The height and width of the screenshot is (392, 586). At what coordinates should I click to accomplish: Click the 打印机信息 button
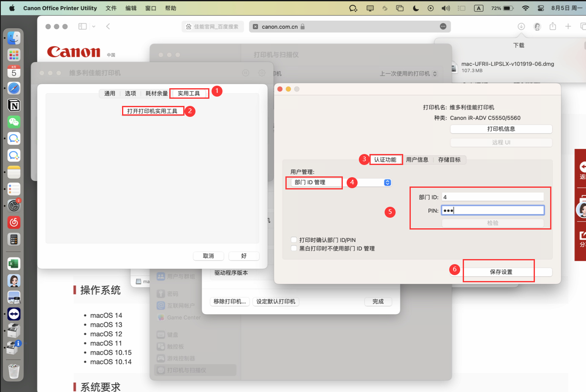coord(501,129)
